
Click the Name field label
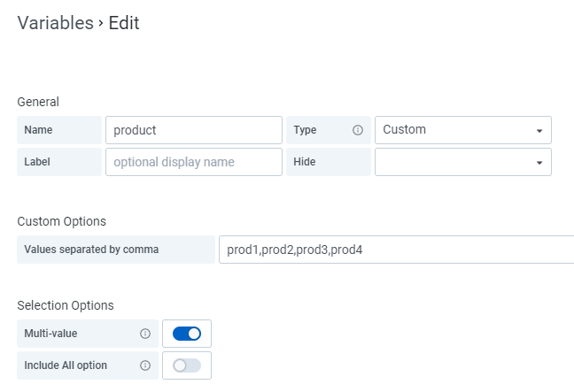coord(38,130)
